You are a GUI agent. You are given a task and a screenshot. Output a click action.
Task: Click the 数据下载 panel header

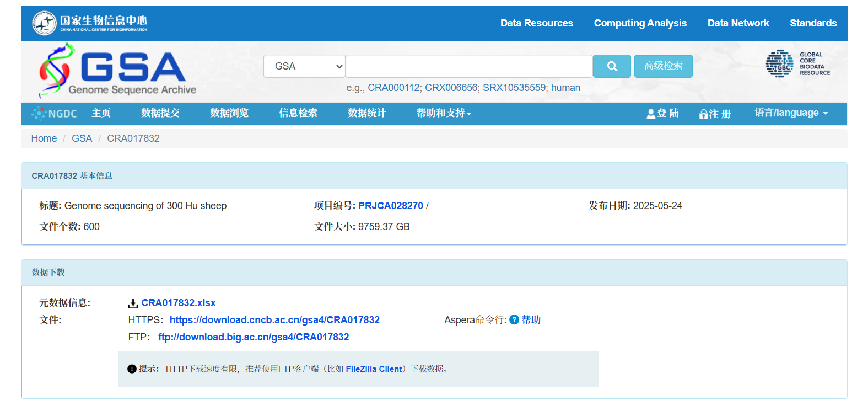point(434,273)
